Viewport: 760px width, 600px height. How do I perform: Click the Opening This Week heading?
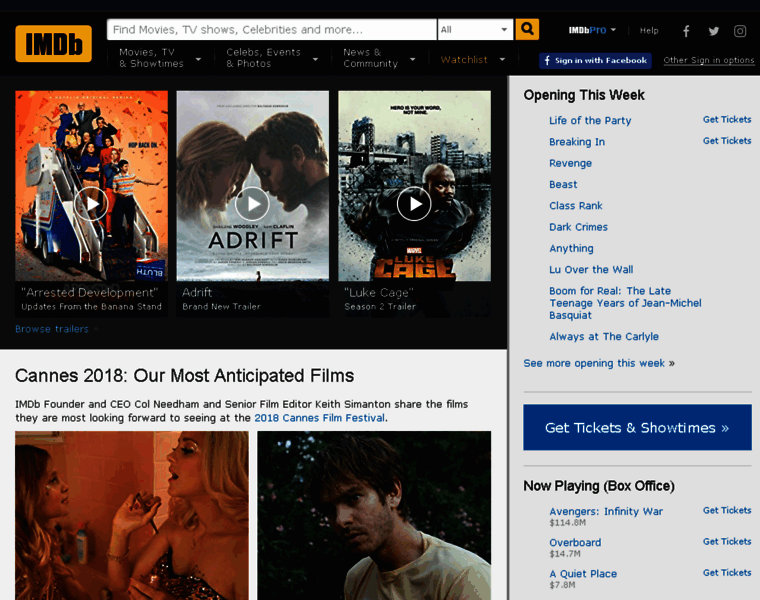coord(584,95)
